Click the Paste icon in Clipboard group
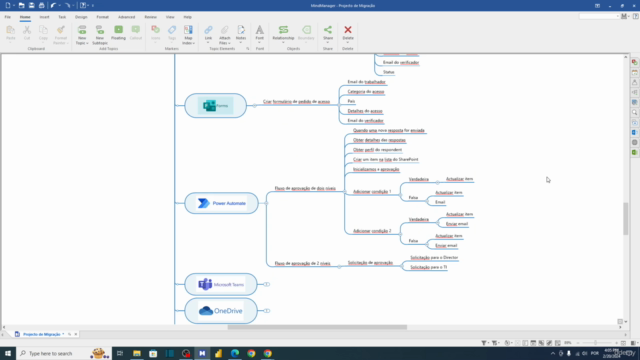This screenshot has height=360, width=640. click(11, 30)
